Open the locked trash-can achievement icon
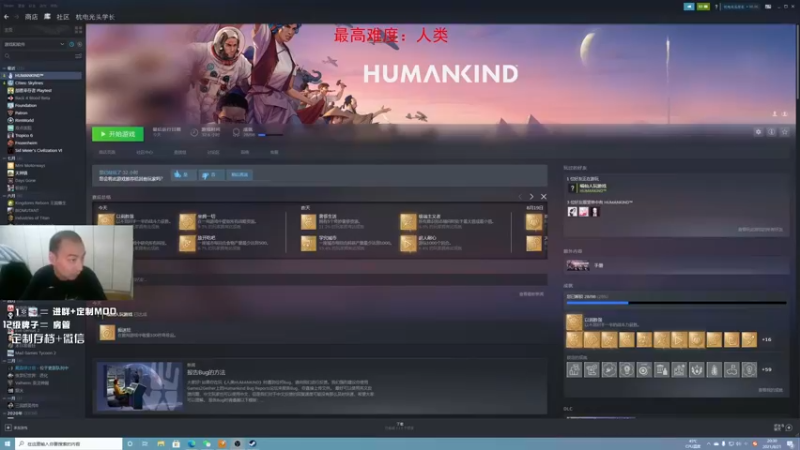 pyautogui.click(x=662, y=370)
